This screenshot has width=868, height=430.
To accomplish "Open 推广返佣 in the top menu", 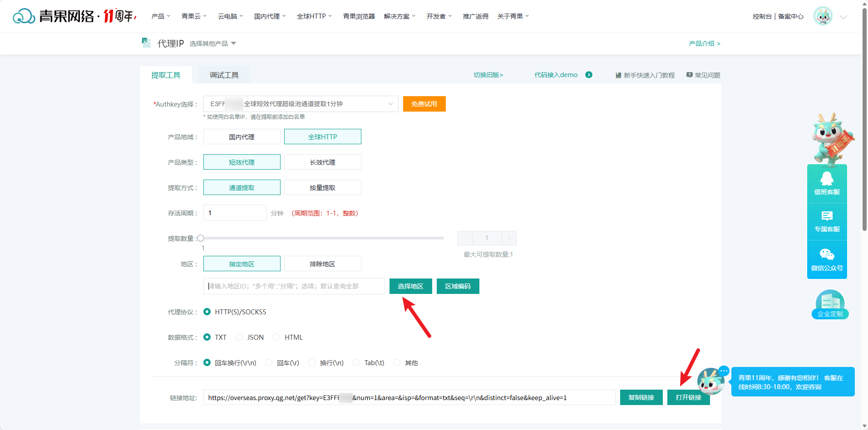I will (x=475, y=16).
